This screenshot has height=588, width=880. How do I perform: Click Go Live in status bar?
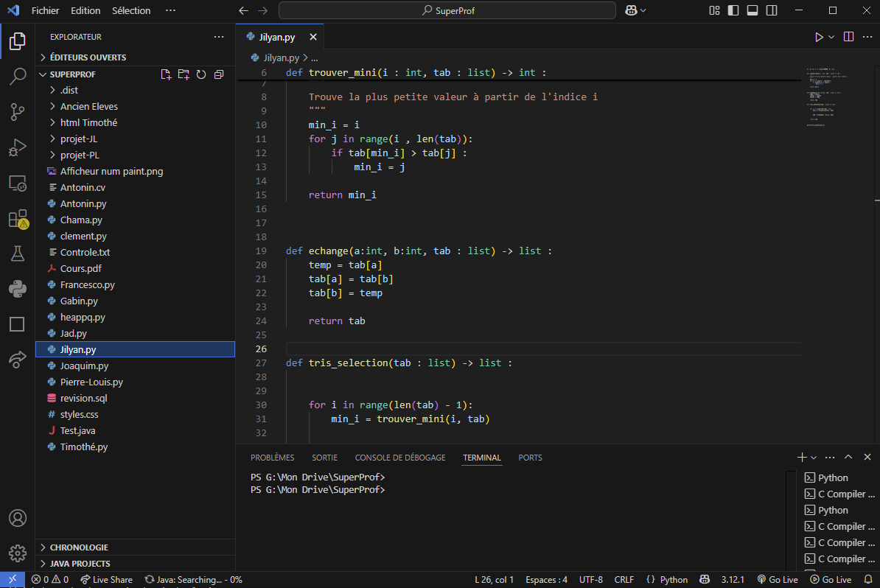(777, 580)
